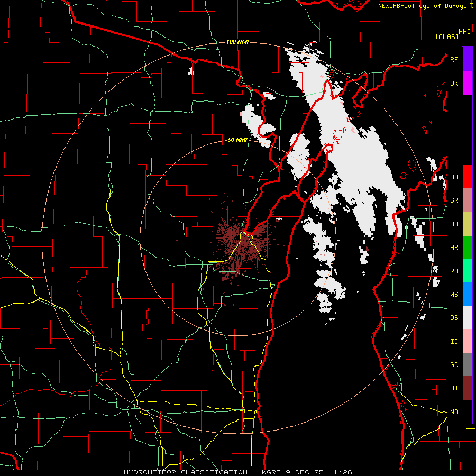Click the BI brown legend swatch
Image resolution: width=476 pixels, height=476 pixels.
click(467, 388)
